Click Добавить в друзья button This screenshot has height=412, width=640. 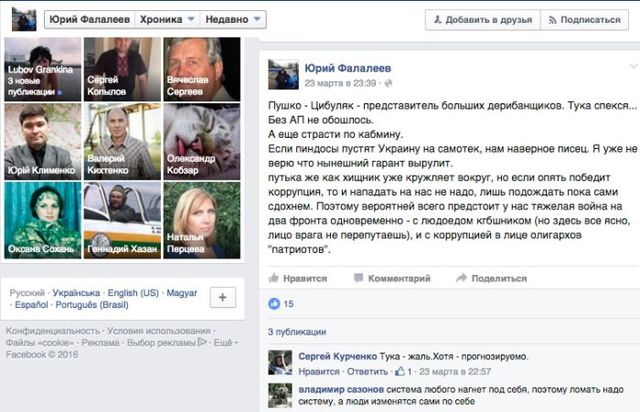click(483, 20)
